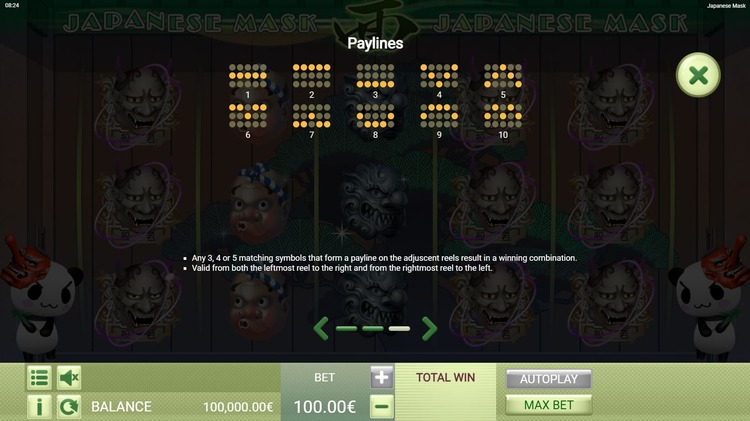Decrease bet with the minus button
The height and width of the screenshot is (421, 750).
point(382,407)
